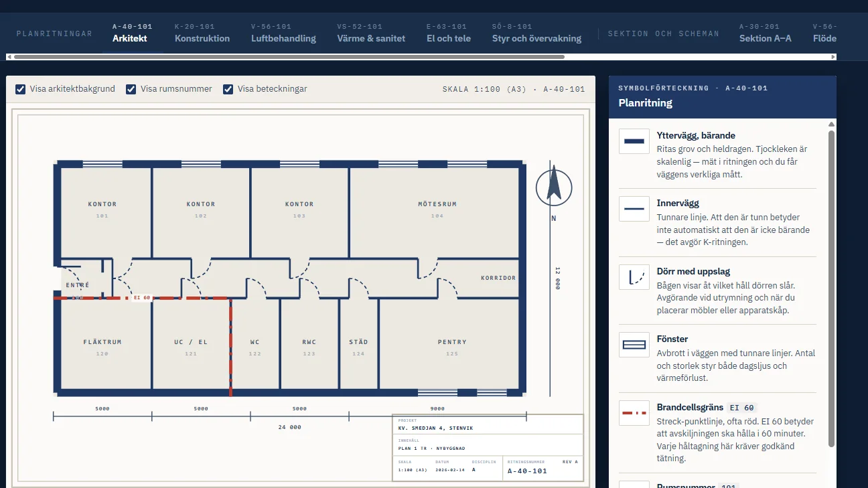Click the Yttervägg, bärande legend heading

point(697,135)
